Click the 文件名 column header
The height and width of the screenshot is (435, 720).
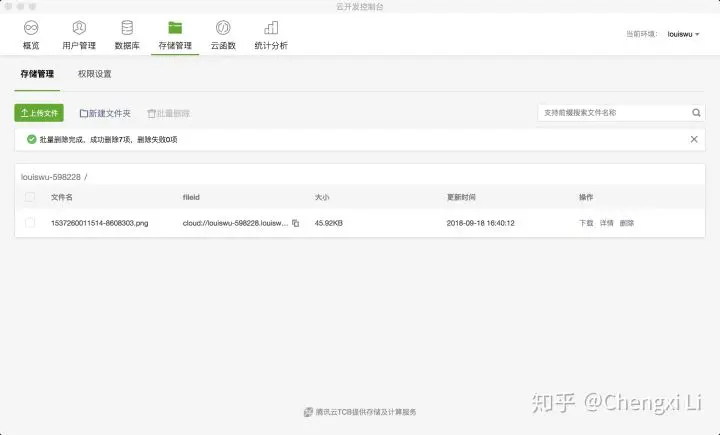(x=62, y=197)
